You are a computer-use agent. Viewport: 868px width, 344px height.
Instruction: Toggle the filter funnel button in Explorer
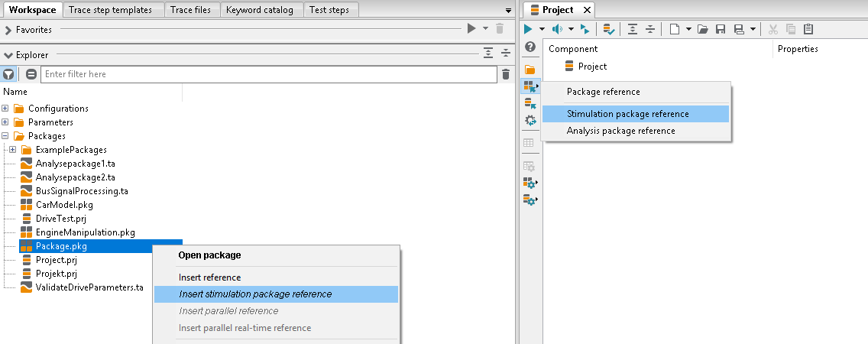tap(8, 74)
